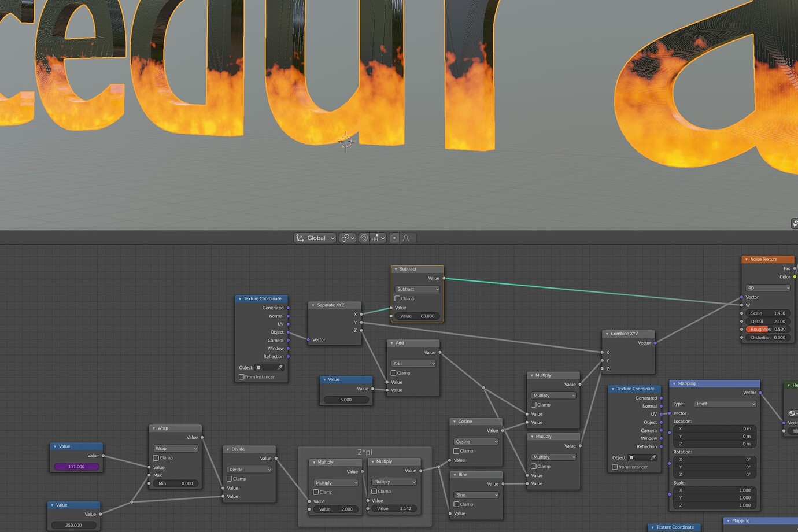
Task: Check From Instancer in the Texture Coordinate node beside Mapping
Action: [x=615, y=467]
